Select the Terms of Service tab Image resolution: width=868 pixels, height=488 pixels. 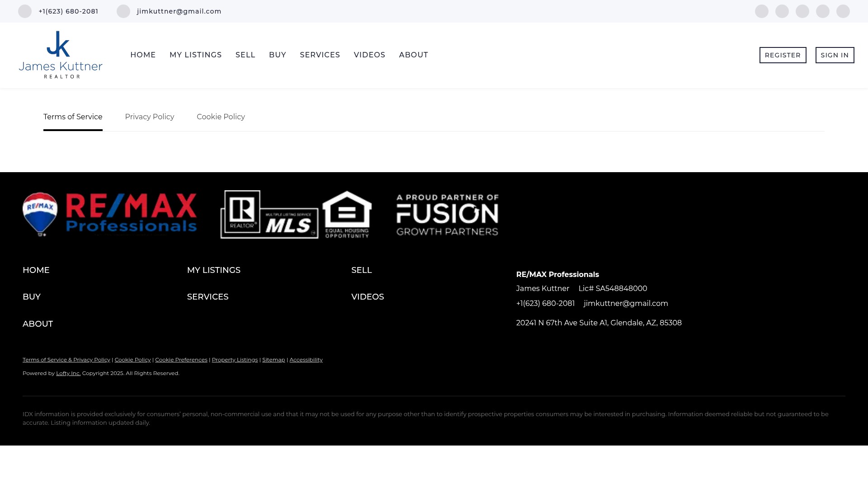(73, 117)
